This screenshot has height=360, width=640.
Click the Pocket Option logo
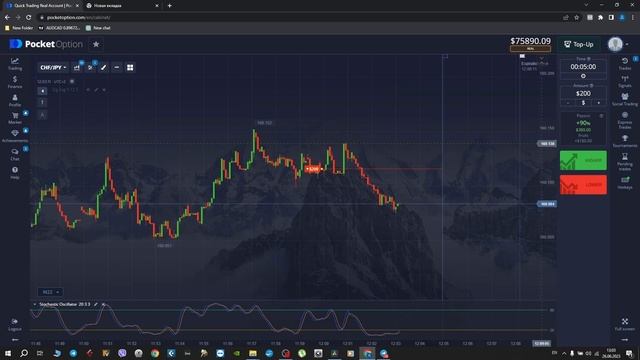click(x=46, y=44)
